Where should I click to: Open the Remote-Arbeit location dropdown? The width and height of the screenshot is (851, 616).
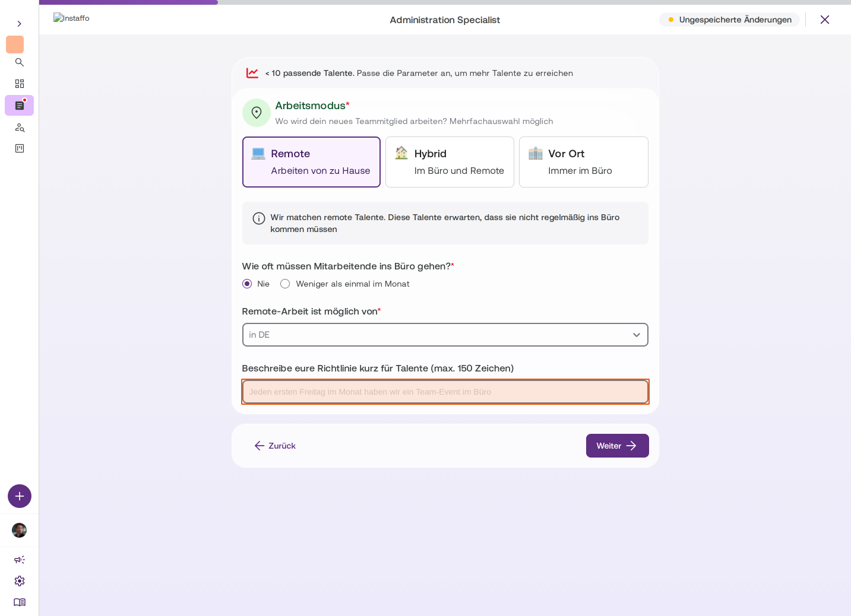[x=445, y=335]
